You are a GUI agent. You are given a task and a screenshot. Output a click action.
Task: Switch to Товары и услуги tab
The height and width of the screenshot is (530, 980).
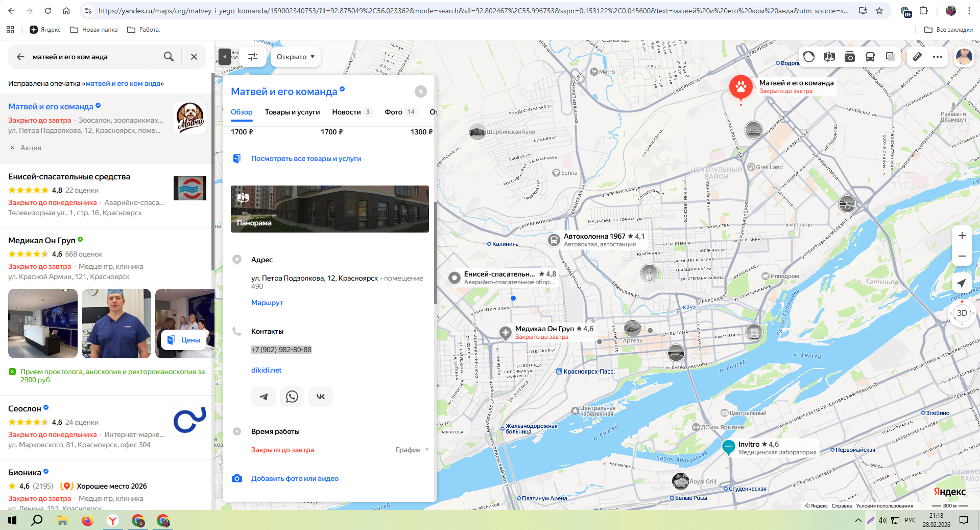[x=292, y=112]
